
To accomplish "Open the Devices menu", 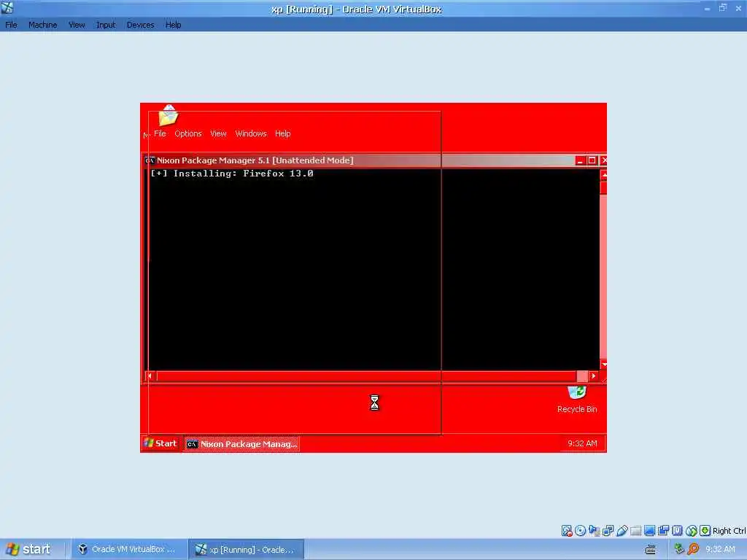I will 140,25.
